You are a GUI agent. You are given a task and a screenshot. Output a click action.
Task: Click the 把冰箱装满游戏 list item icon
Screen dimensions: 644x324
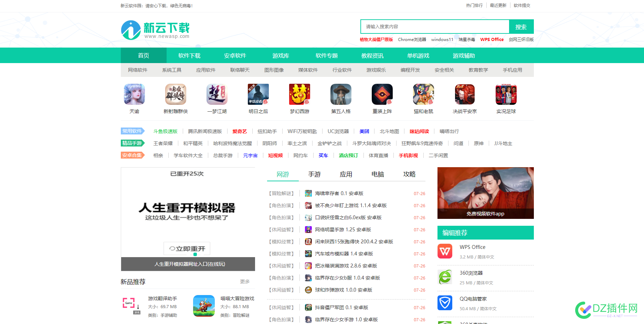point(308,266)
